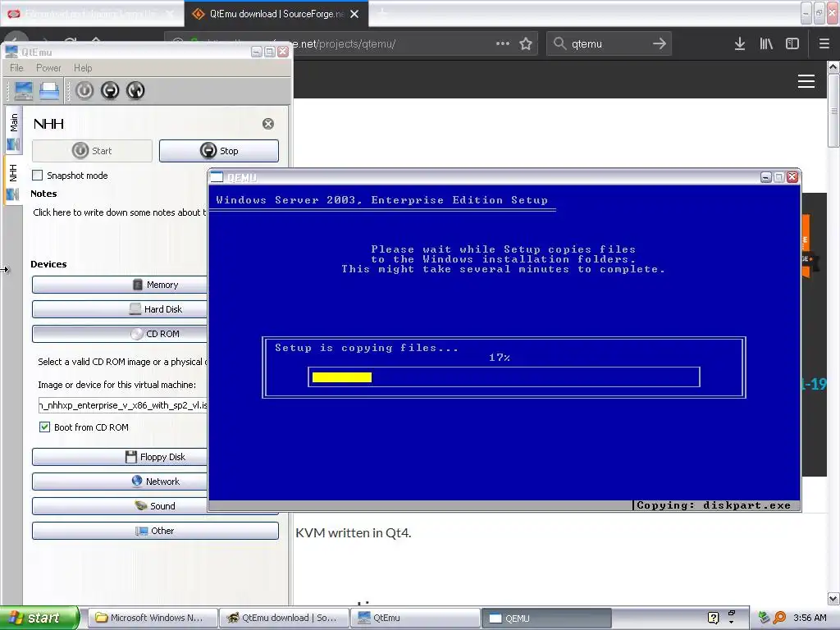The image size is (840, 630).
Task: Click the stop machine icon in QtEmu toolbar
Action: [110, 90]
